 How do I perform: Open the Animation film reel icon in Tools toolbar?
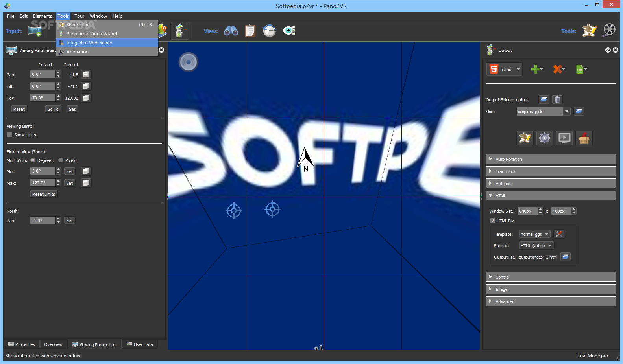pos(609,30)
